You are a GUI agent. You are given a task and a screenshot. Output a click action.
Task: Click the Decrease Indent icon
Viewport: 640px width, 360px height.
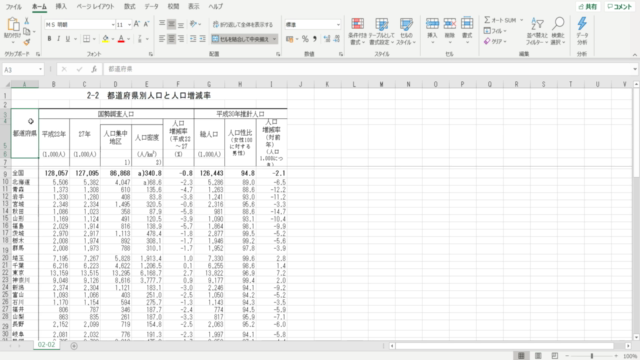click(193, 39)
